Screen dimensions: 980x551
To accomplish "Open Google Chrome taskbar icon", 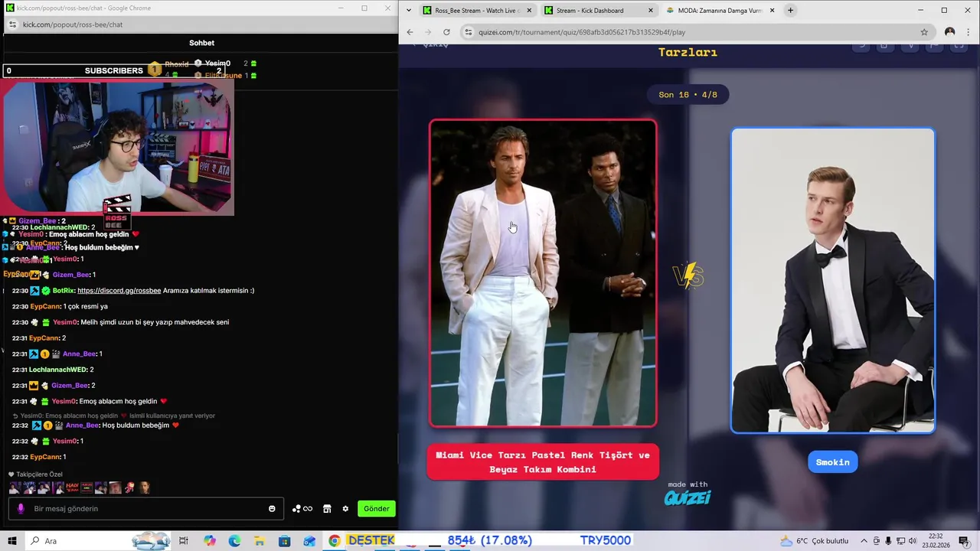I will [335, 541].
